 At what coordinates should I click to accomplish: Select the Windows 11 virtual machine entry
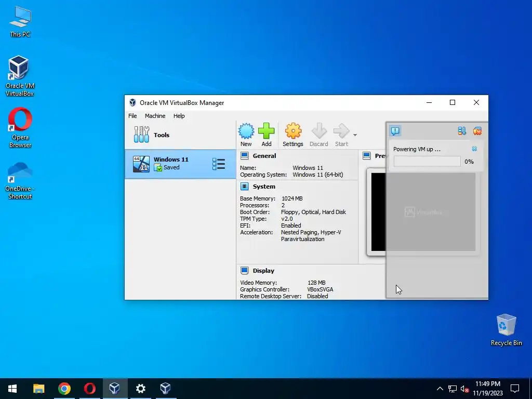[180, 164]
